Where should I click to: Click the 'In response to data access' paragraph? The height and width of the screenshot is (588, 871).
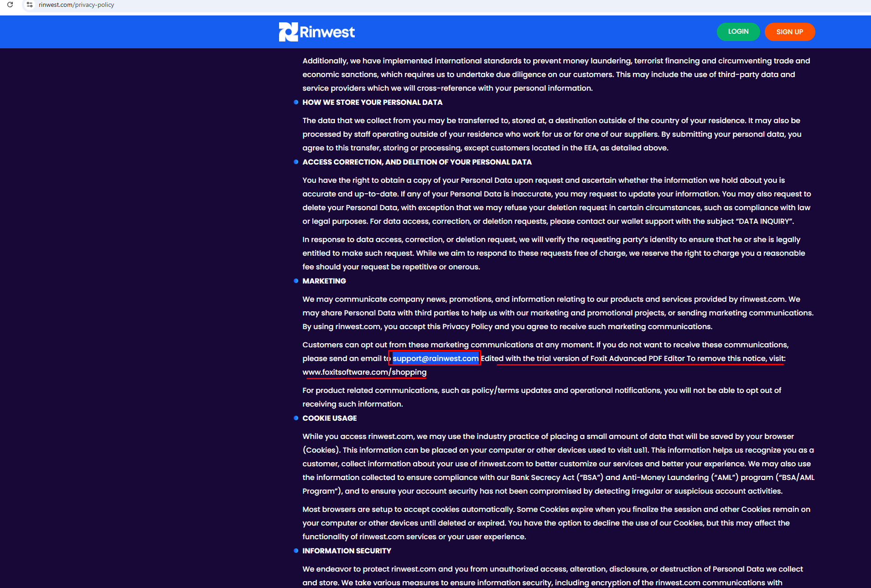[554, 253]
